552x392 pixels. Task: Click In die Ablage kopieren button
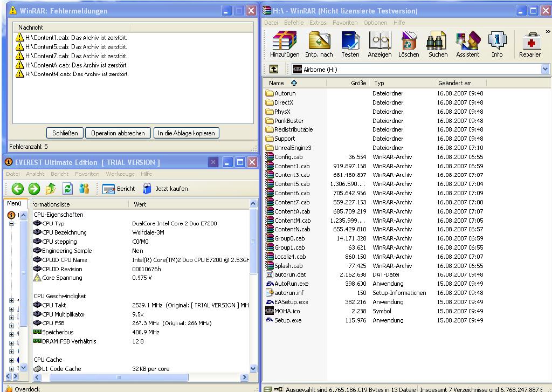[186, 133]
